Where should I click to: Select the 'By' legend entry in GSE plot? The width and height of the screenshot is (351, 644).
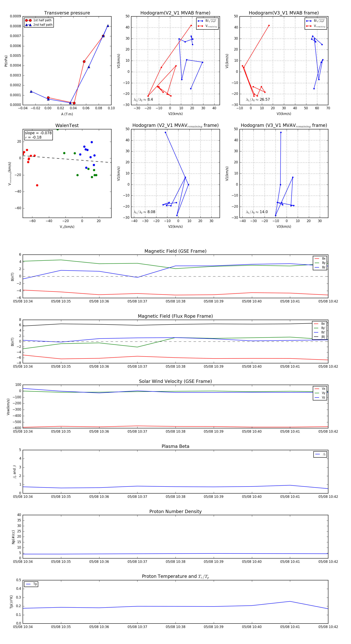[x=320, y=263]
